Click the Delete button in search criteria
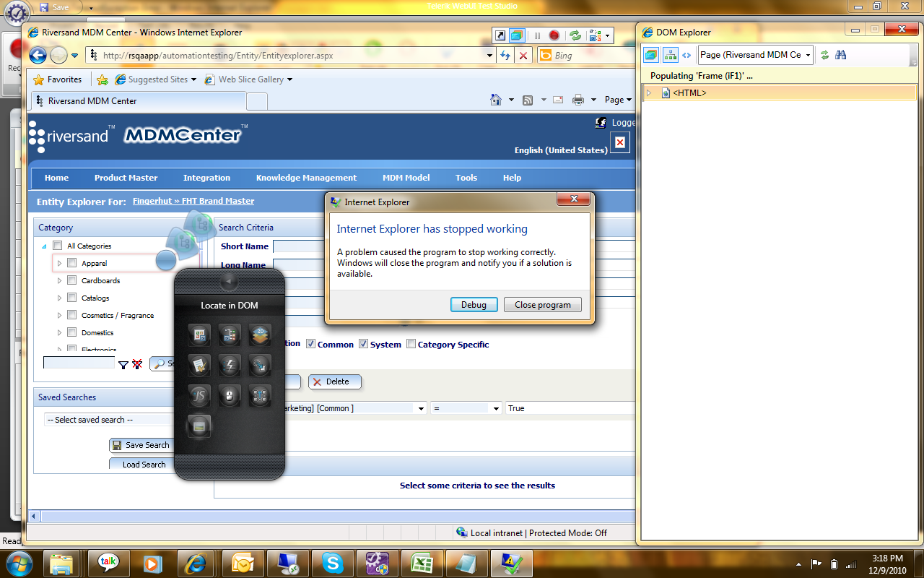This screenshot has height=578, width=924. pos(335,381)
